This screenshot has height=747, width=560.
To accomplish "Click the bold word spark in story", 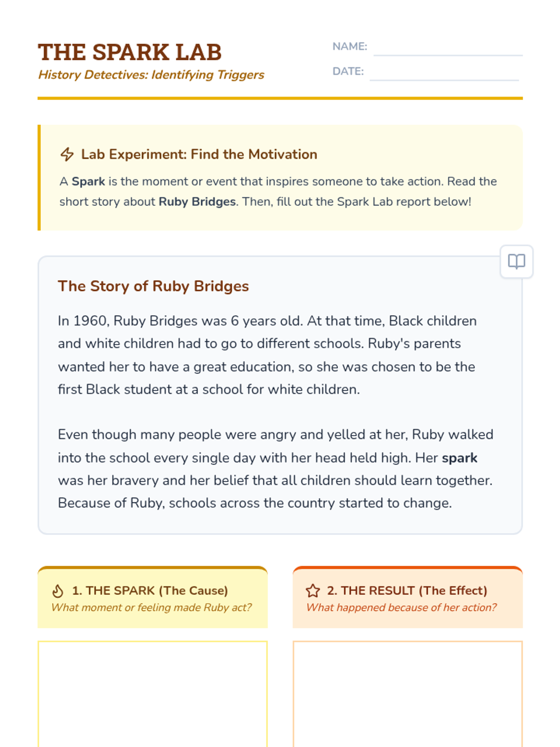I will click(x=459, y=458).
